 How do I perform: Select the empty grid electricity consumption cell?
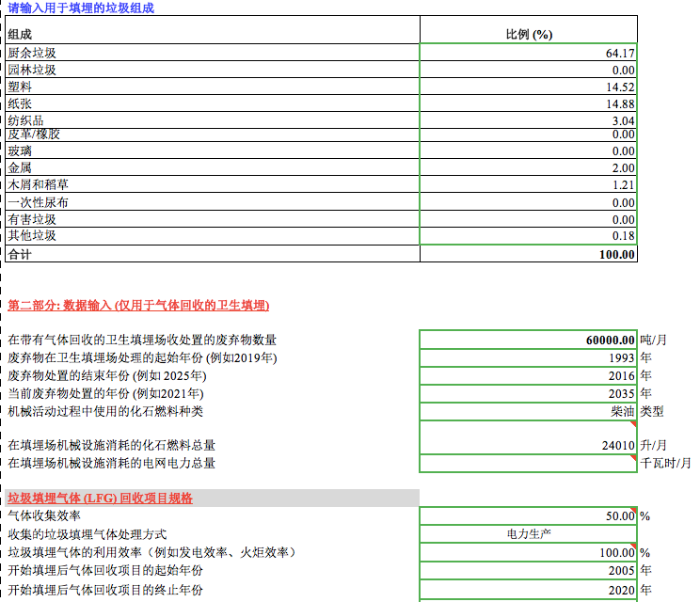(528, 463)
